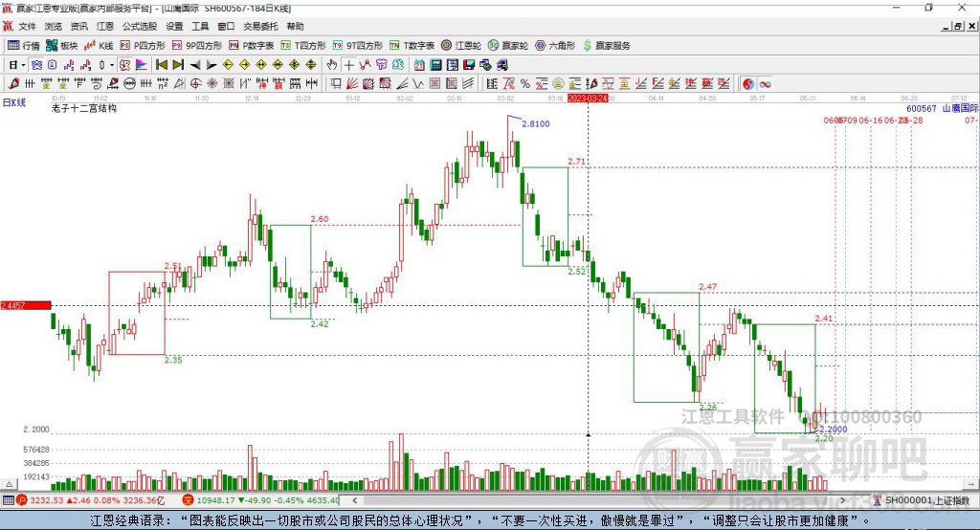Open the 设置 menu

point(174,26)
